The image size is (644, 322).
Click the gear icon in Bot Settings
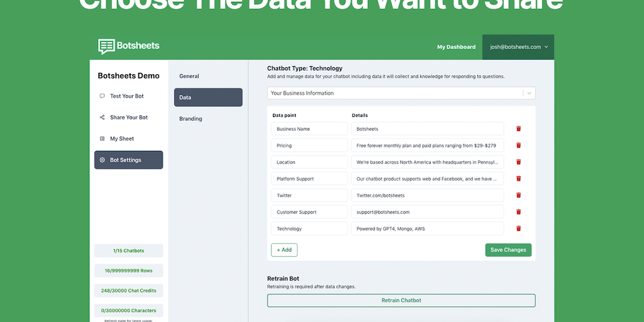click(x=103, y=160)
